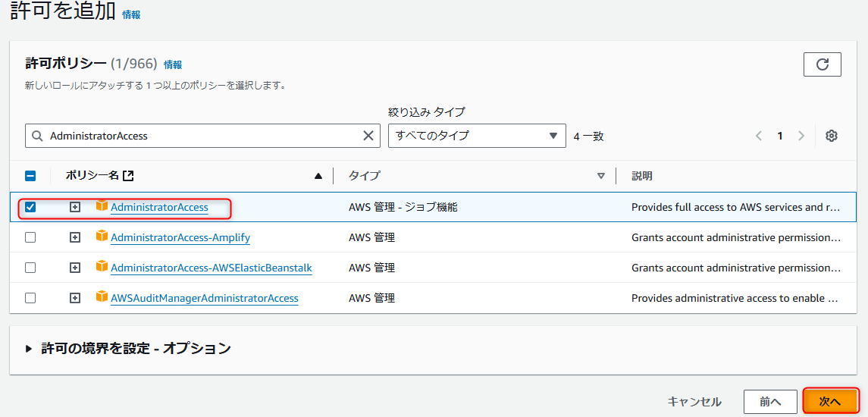Viewport: 868px width, 417px height.
Task: Go to the previous page arrow
Action: point(759,136)
